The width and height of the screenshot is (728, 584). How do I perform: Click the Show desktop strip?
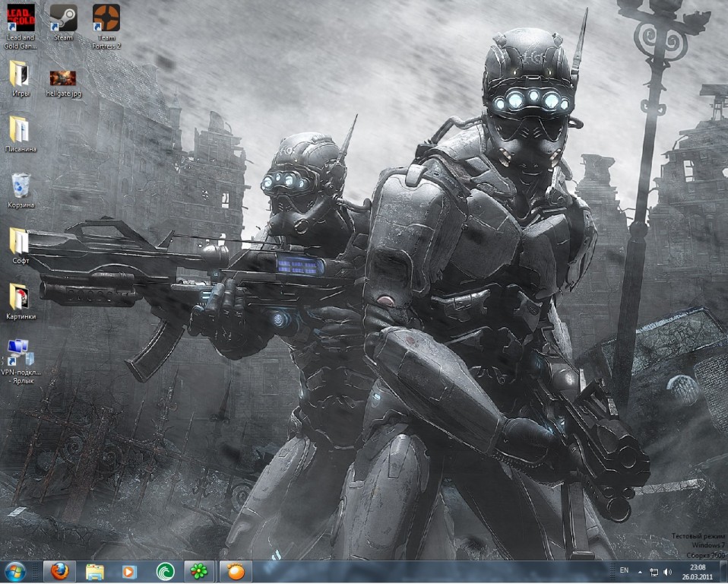(724, 572)
